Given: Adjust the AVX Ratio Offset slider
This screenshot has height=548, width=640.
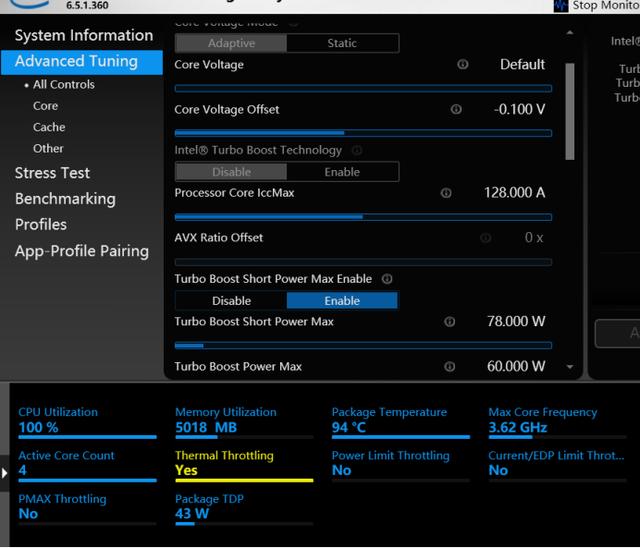Looking at the screenshot, I should coord(363,262).
